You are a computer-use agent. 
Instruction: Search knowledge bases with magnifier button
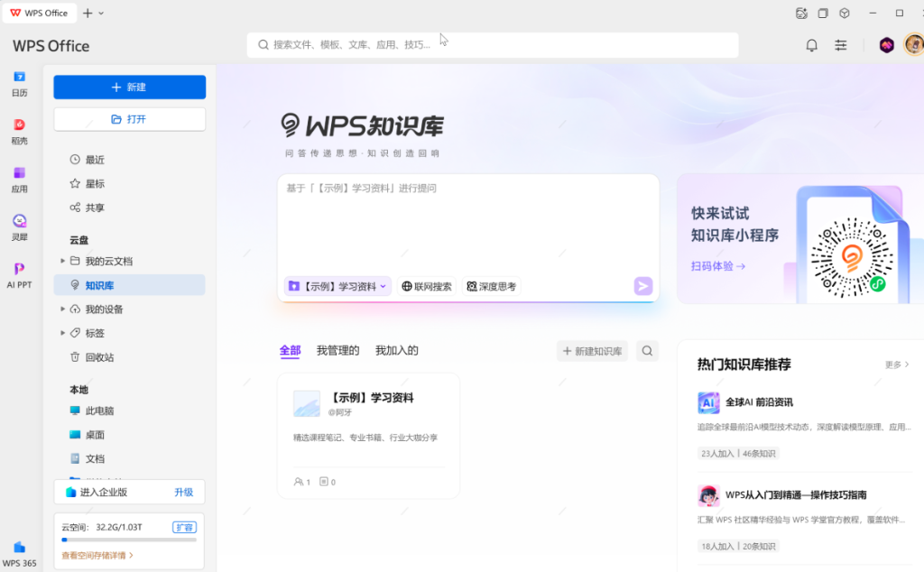click(647, 351)
